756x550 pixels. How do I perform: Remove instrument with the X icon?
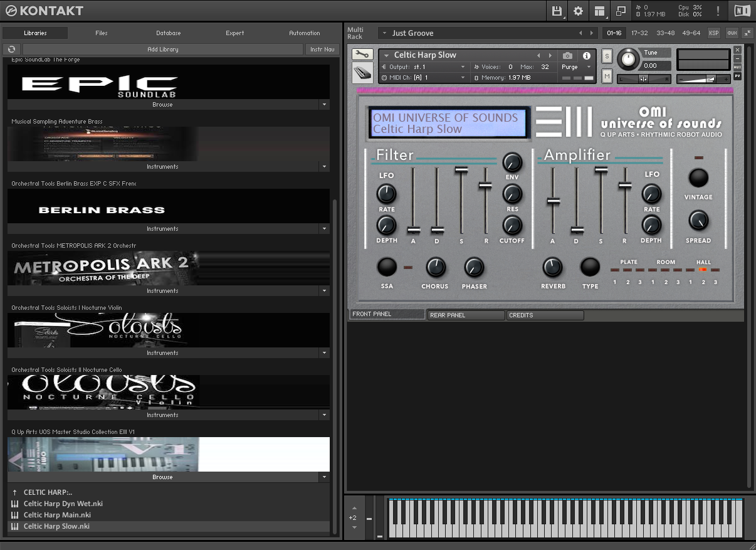(737, 50)
